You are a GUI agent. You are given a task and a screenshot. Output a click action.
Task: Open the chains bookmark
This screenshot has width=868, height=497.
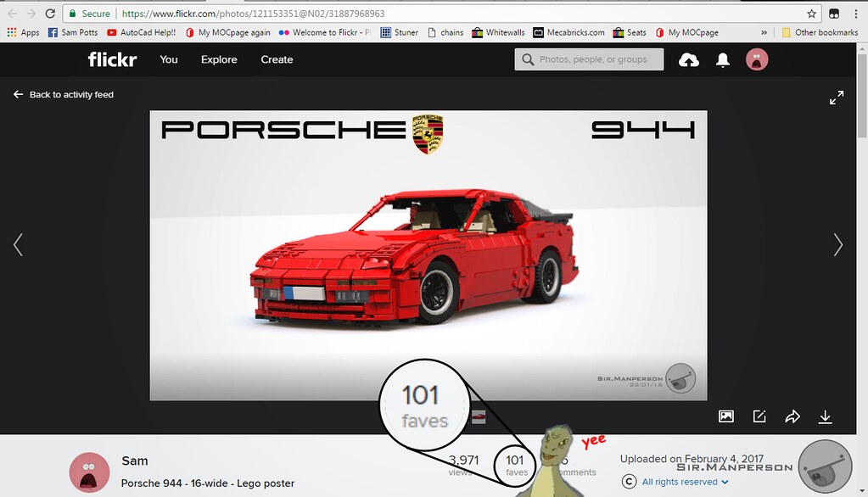click(445, 33)
